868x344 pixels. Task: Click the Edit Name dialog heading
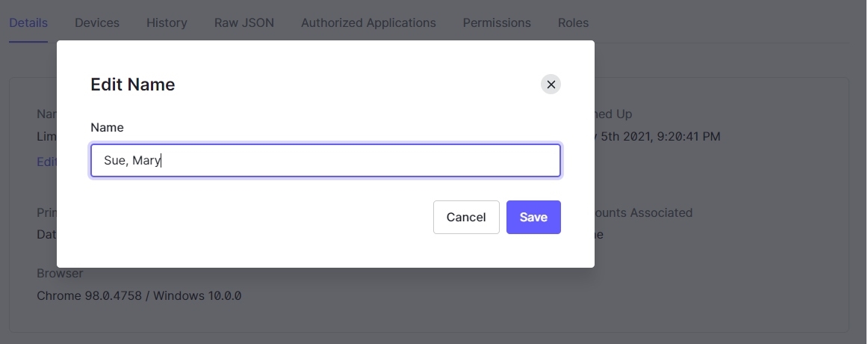coord(132,85)
